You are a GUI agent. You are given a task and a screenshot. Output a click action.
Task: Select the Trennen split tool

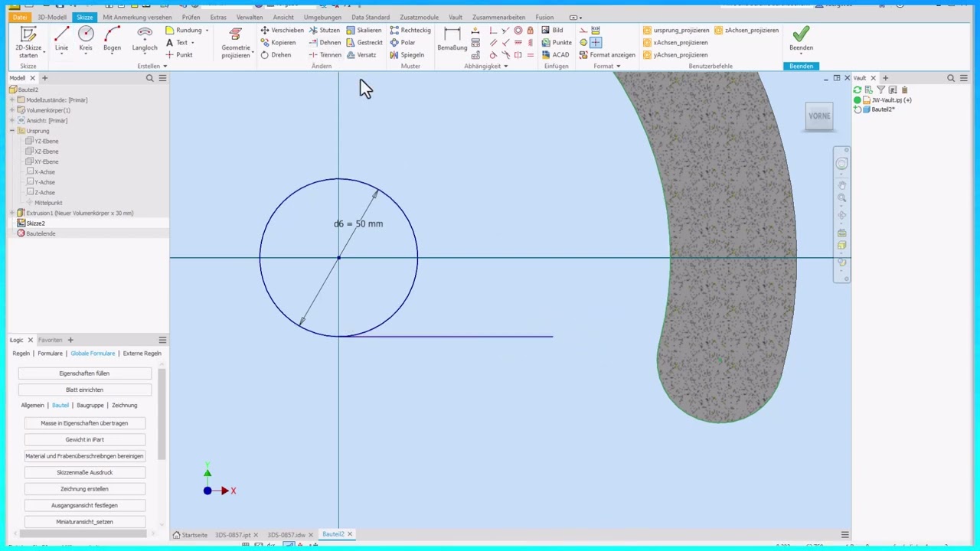point(325,55)
